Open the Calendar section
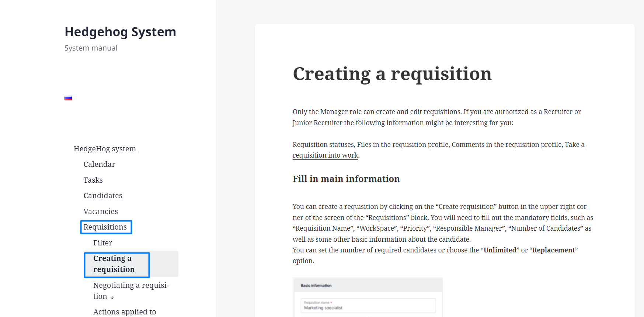Screen dimensions: 644x317 pos(99,164)
